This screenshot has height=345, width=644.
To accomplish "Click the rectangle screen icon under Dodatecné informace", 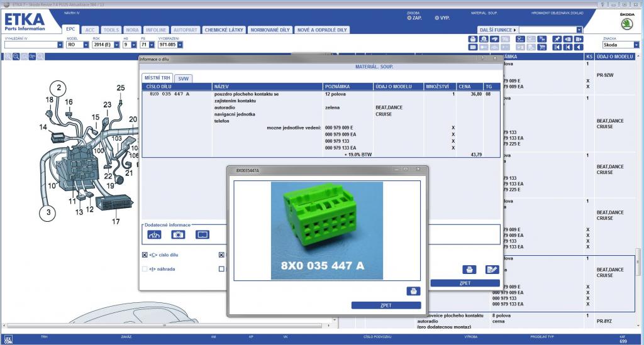I will tap(202, 234).
